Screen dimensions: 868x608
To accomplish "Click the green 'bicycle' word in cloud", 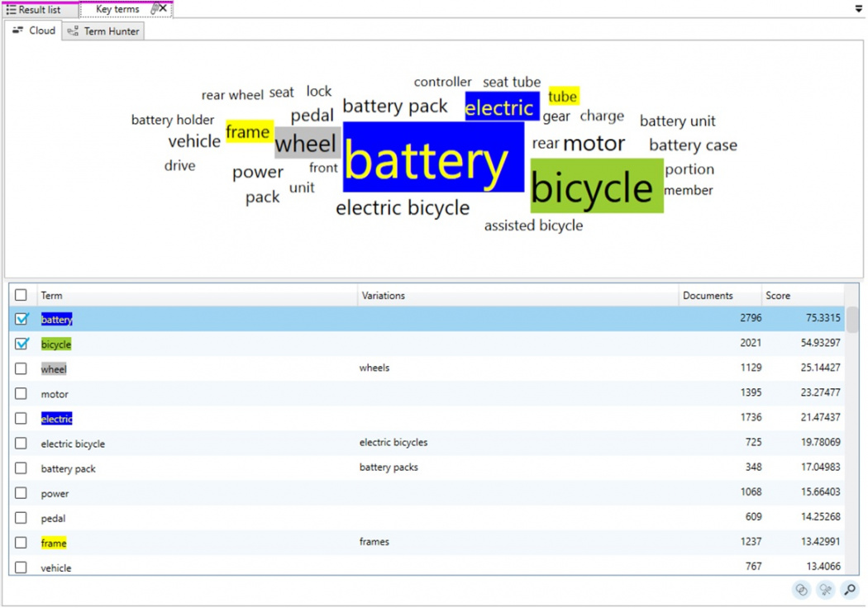I will pos(597,187).
